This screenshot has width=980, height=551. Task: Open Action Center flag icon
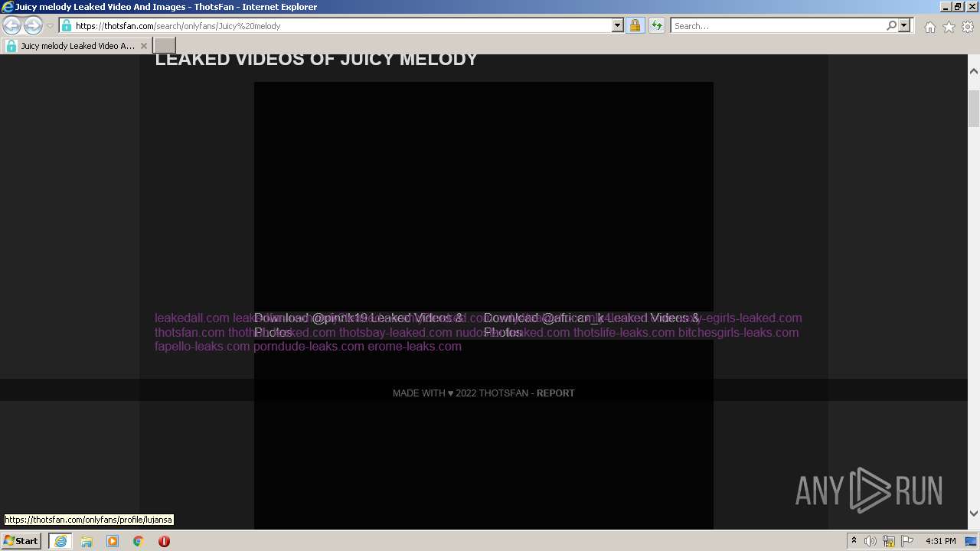907,541
